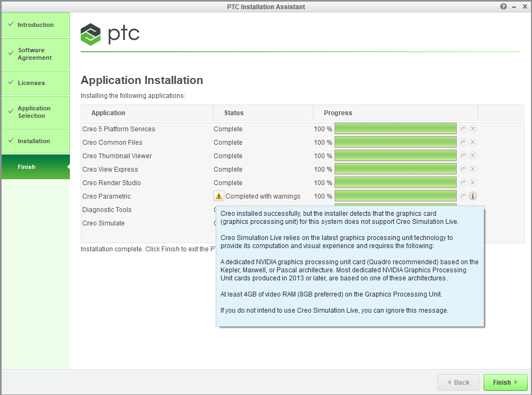Click cancel icon for Creo Render Studio
The image size is (532, 395).
point(473,182)
